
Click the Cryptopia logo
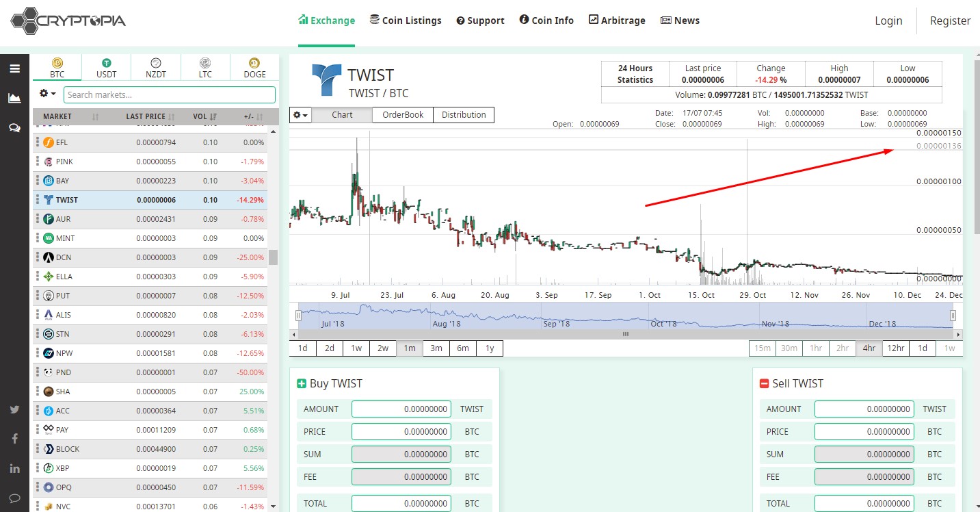(68, 21)
